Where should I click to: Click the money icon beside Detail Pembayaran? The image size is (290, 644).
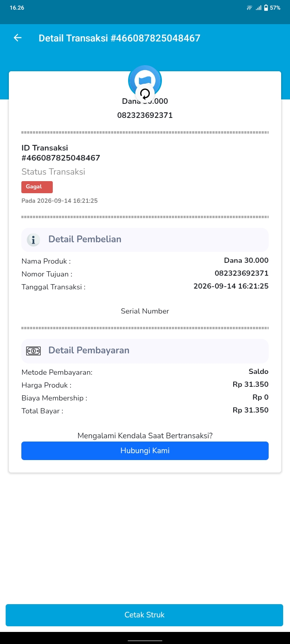tap(33, 351)
